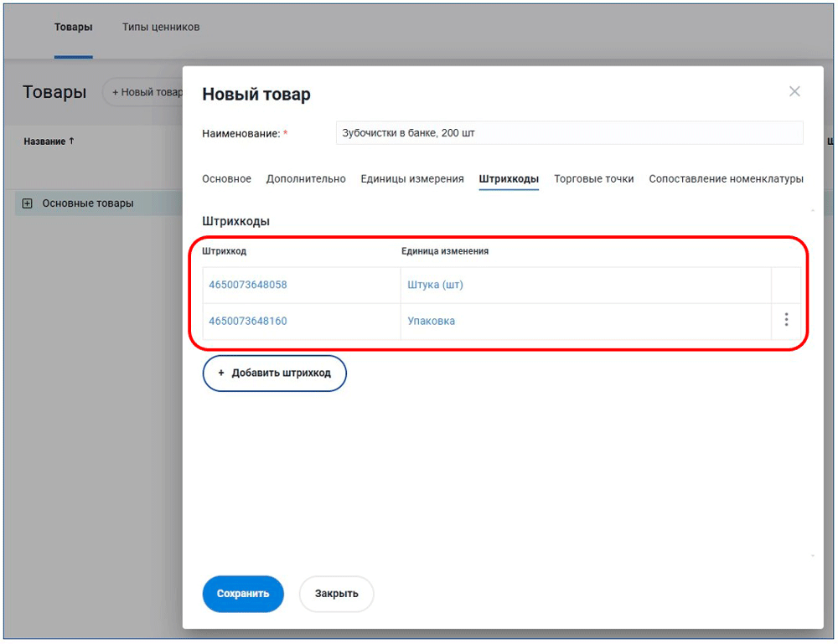The height and width of the screenshot is (644, 838).
Task: Select the Упаковка unit cell
Action: [432, 321]
